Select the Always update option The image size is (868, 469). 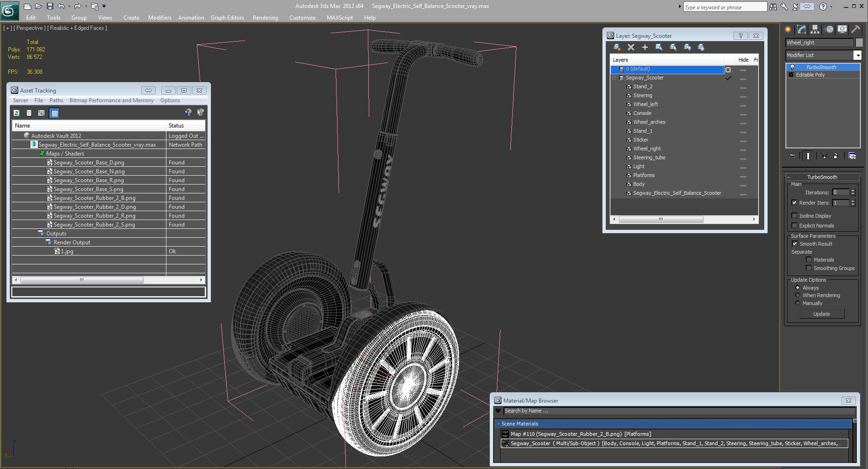797,288
